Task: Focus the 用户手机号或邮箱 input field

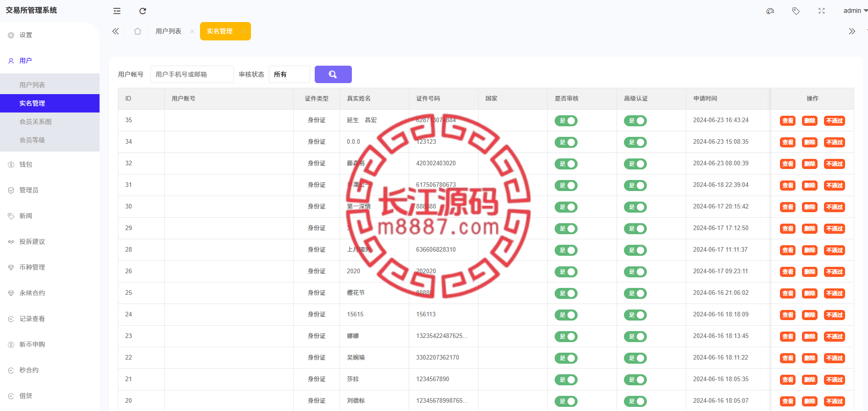Action: click(x=192, y=74)
